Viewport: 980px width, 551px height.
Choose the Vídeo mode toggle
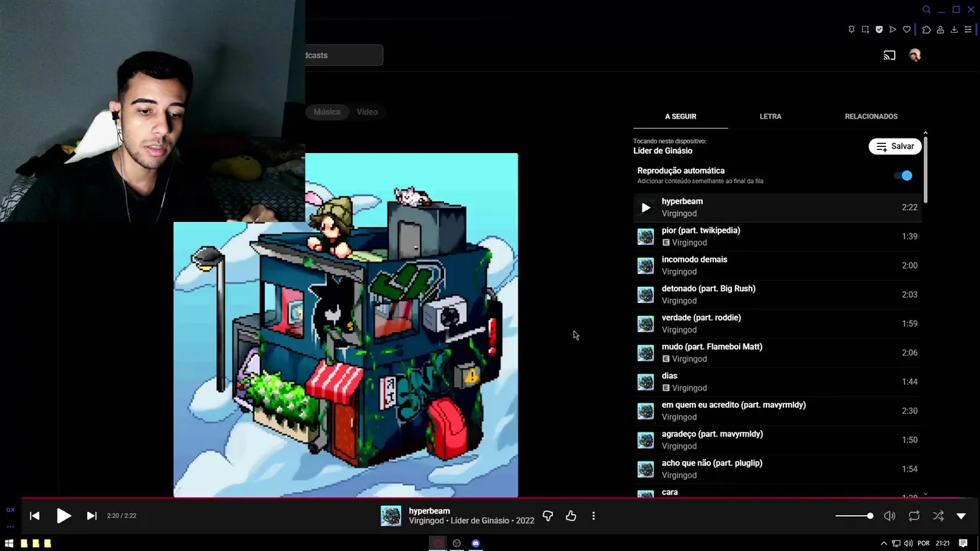coord(367,112)
